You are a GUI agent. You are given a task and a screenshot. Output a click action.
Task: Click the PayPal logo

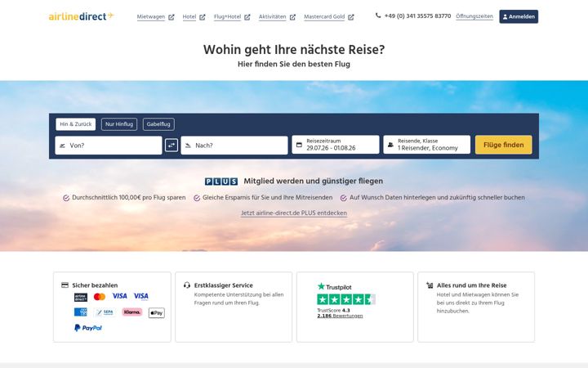tap(88, 328)
